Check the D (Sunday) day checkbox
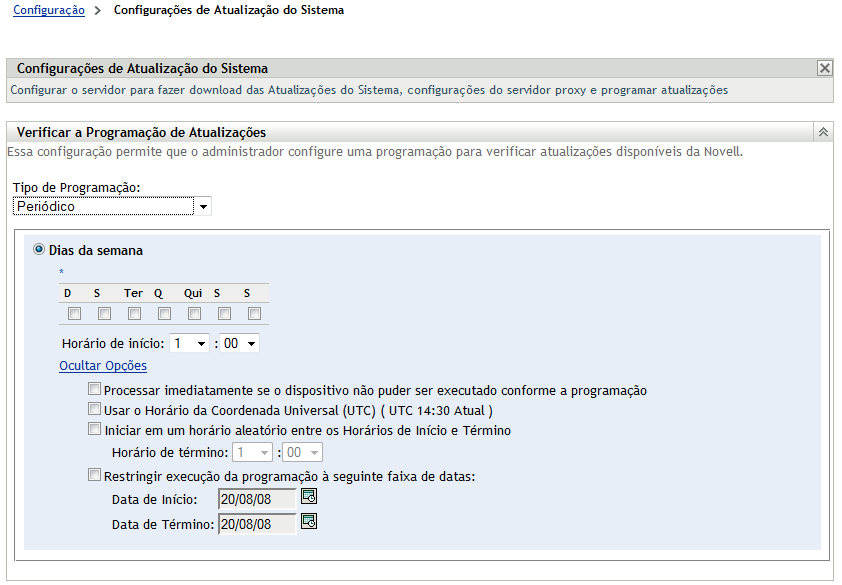This screenshot has width=842, height=585. pos(75,314)
